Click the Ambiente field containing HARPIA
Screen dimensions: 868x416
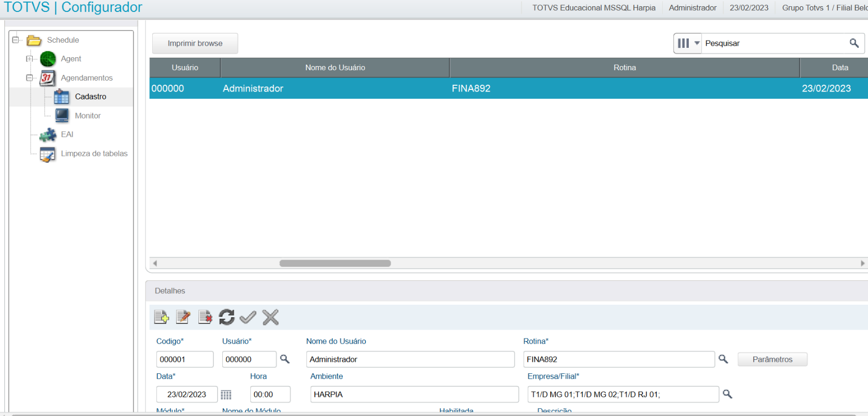coord(415,394)
